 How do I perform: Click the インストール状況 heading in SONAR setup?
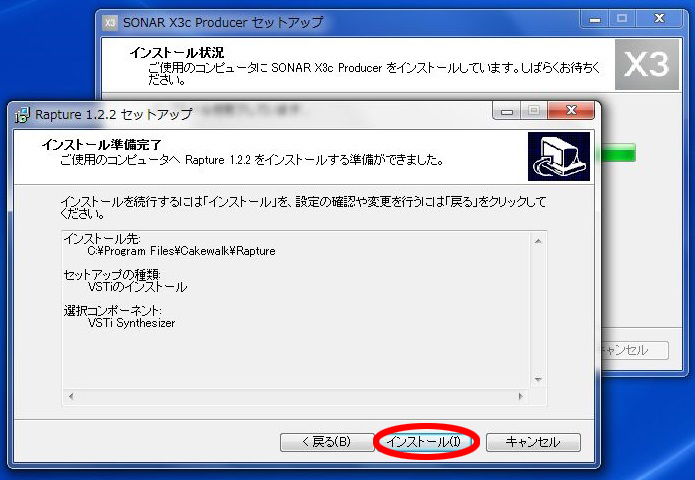click(177, 52)
